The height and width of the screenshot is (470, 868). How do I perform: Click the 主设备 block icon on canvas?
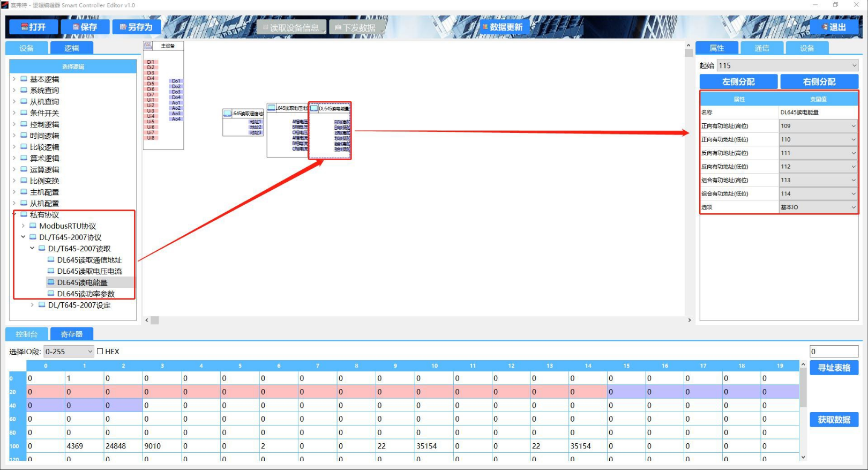pos(148,46)
